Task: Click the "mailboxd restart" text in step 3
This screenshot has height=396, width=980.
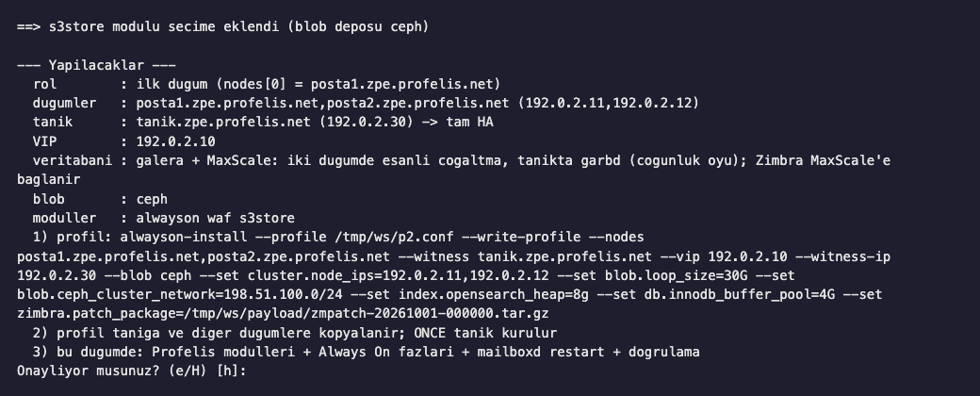Action: [541, 353]
